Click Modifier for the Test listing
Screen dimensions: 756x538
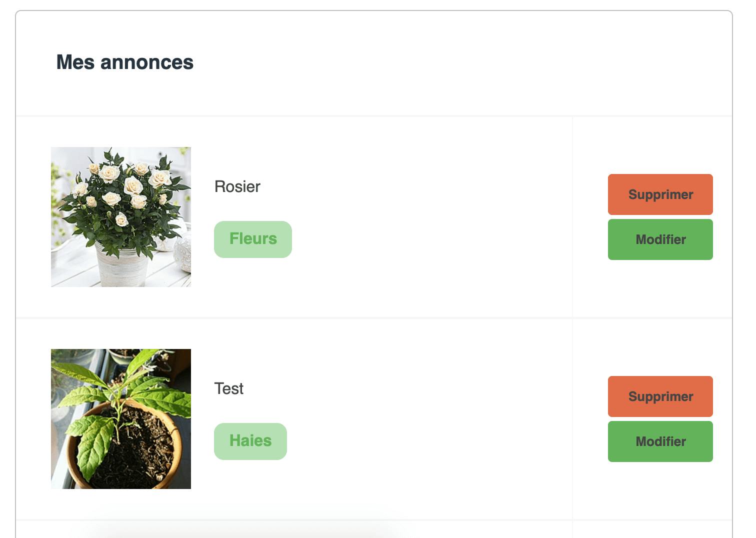coord(660,441)
